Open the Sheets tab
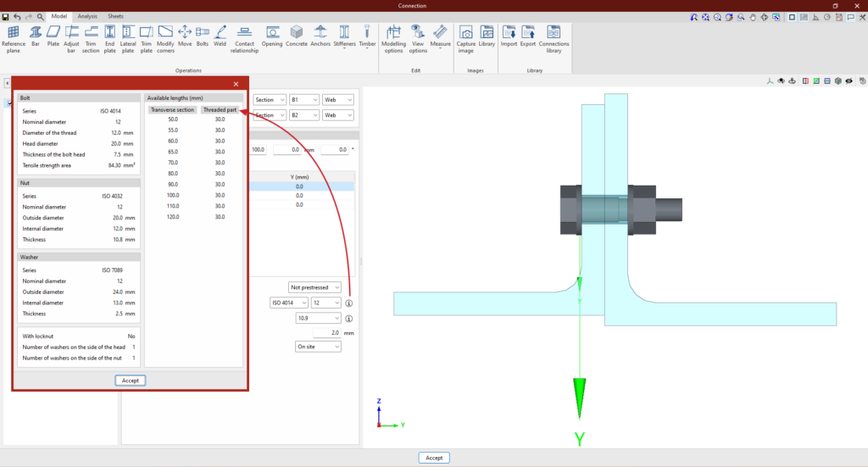This screenshot has width=868, height=467. 115,16
